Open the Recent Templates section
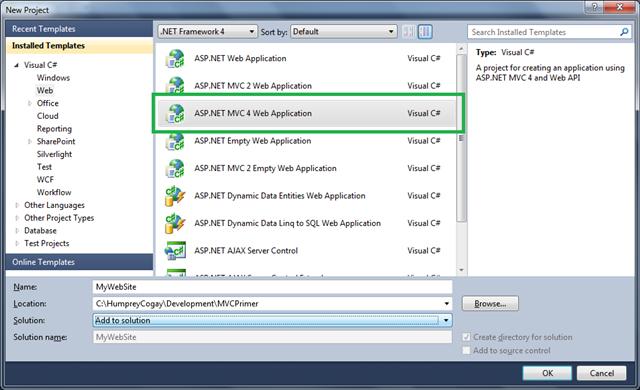This screenshot has height=390, width=640. click(x=79, y=29)
